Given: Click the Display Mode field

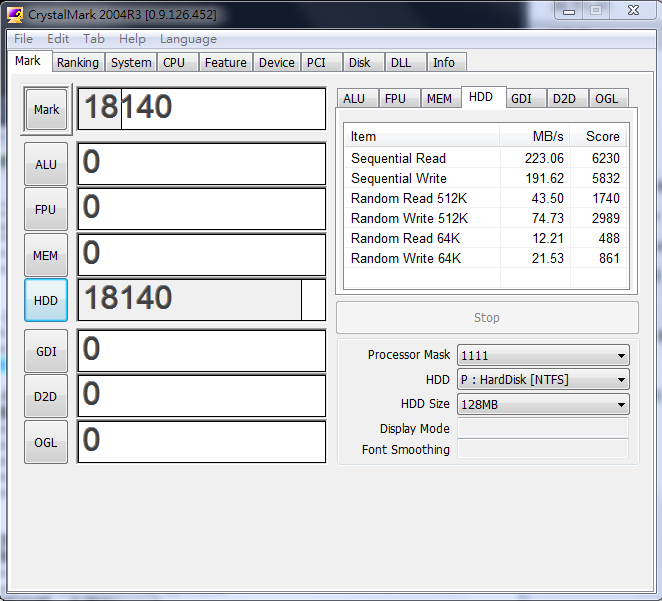Looking at the screenshot, I should pyautogui.click(x=543, y=428).
